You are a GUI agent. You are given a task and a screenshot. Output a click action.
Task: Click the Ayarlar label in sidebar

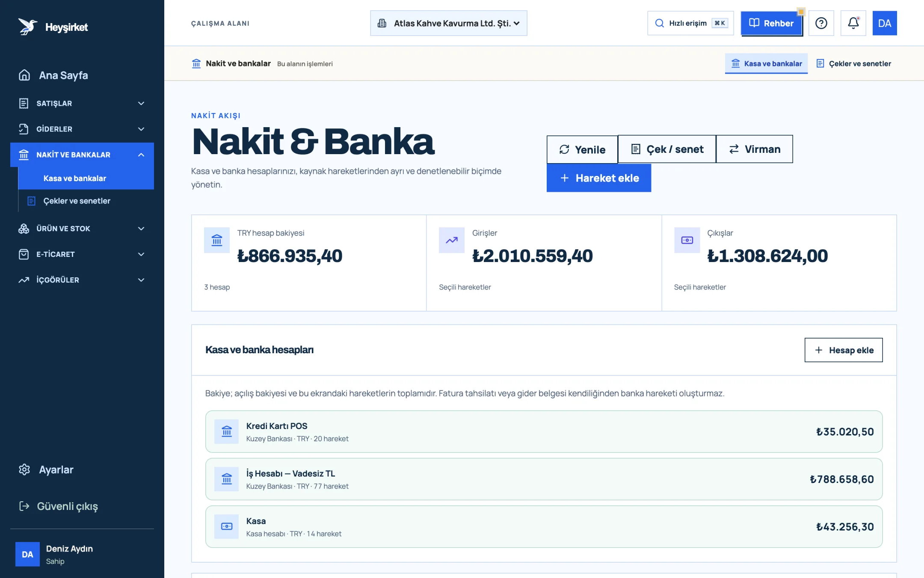pyautogui.click(x=56, y=470)
